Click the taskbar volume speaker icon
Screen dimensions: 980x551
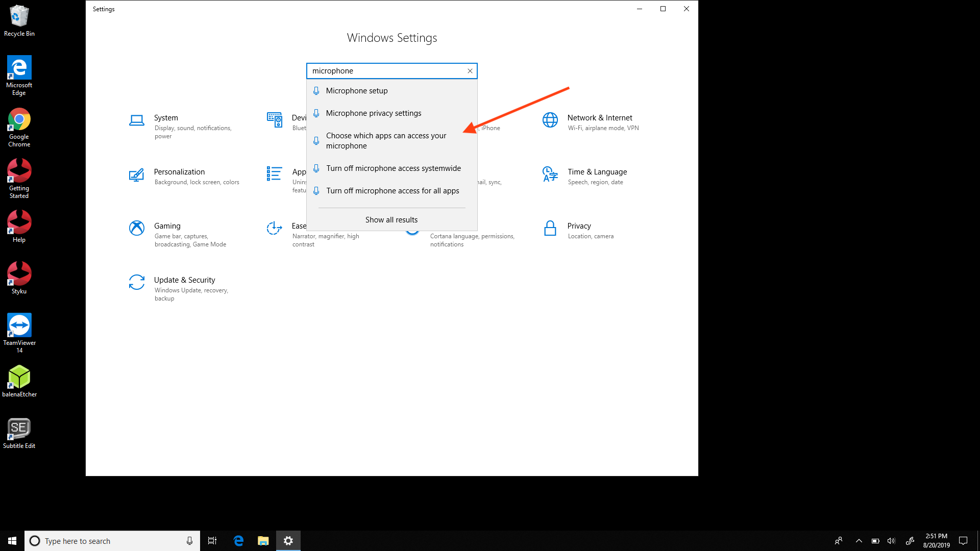pyautogui.click(x=891, y=541)
